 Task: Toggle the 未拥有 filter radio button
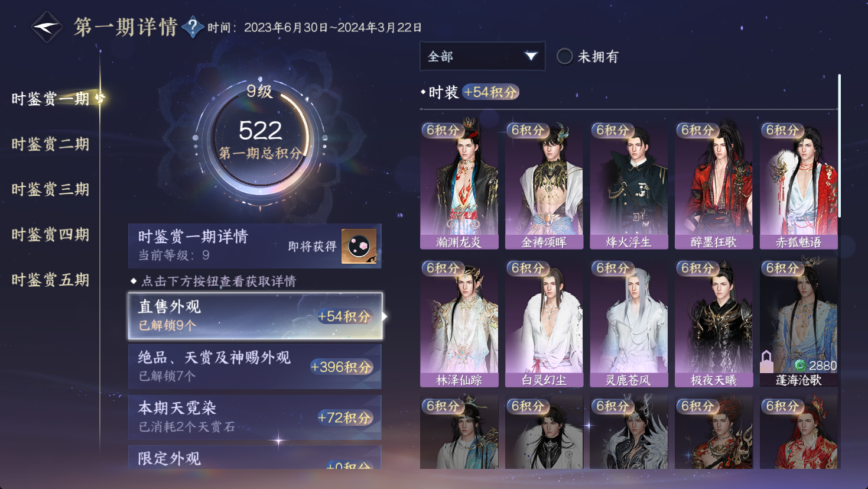[565, 56]
